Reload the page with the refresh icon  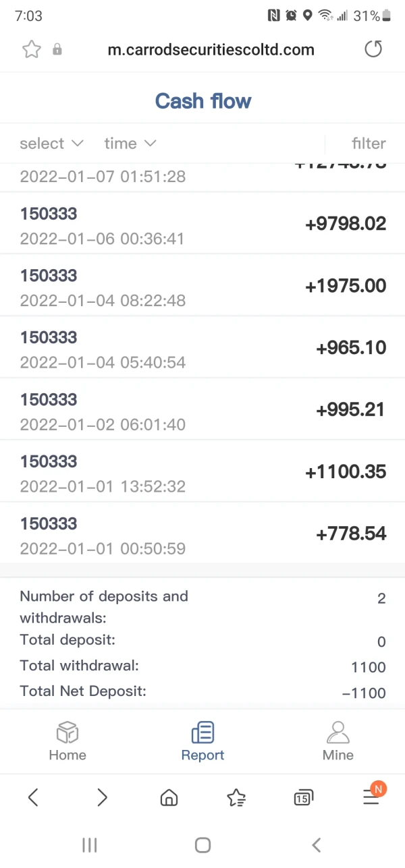[373, 49]
